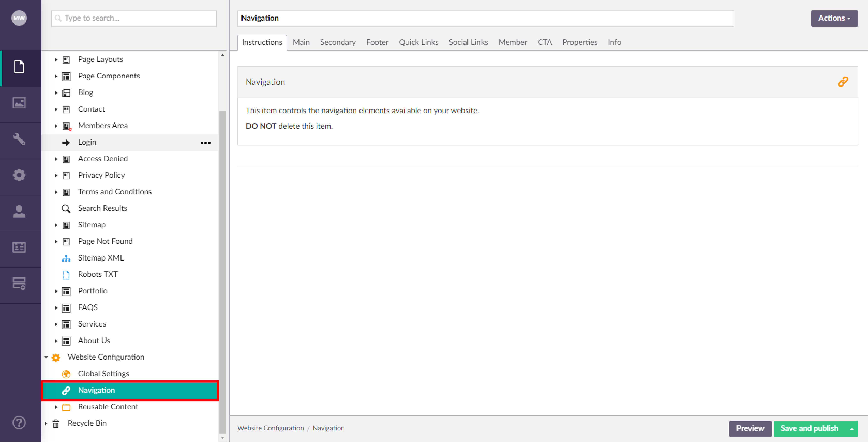Viewport: 868px width, 442px height.
Task: Select the Instructions tab
Action: pos(262,42)
